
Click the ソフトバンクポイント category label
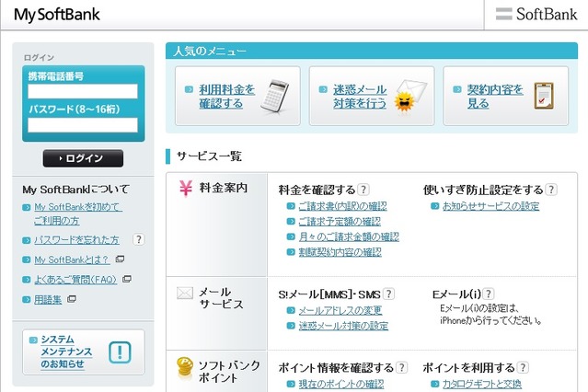pos(229,372)
